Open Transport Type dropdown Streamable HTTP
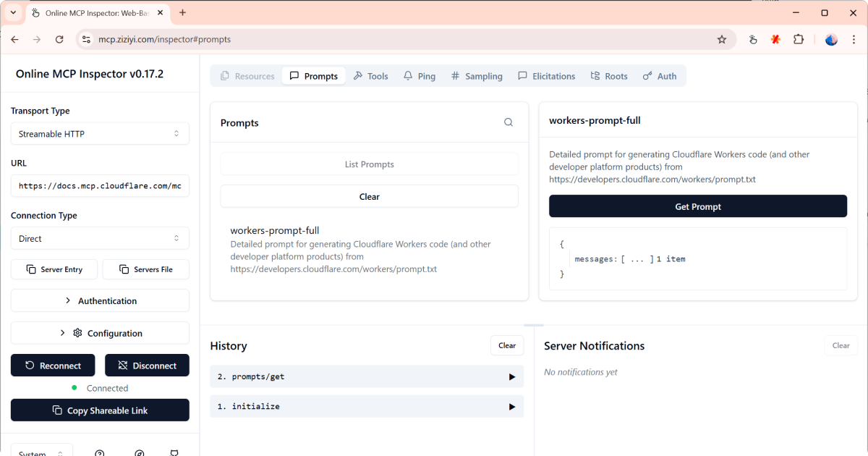 click(100, 133)
